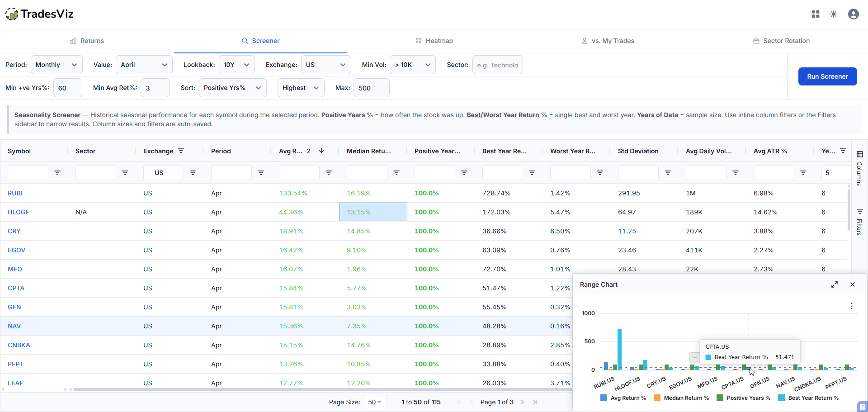Screen dimensions: 868x412
Task: Click the help icon at bottom corner
Action: point(863,407)
